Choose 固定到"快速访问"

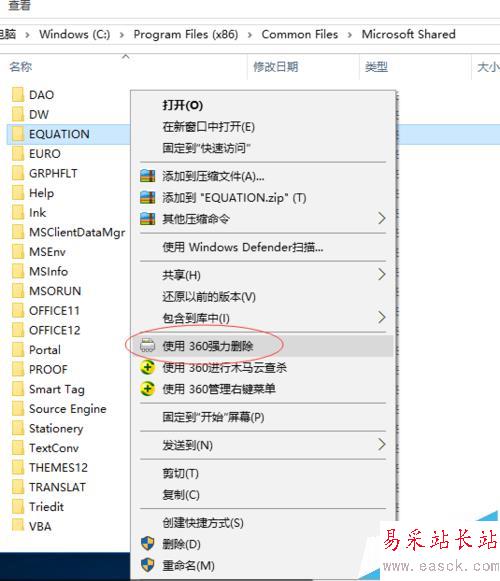click(x=206, y=148)
